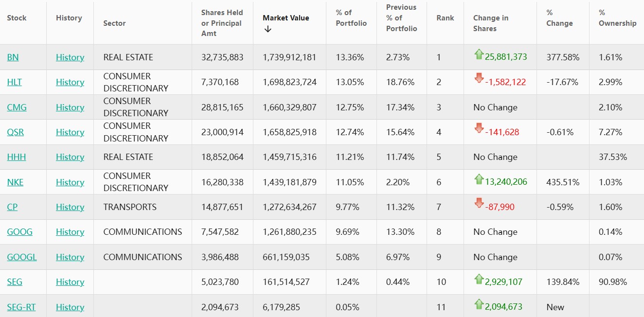Open the NKE stock ticker link
644x317 pixels.
[15, 182]
